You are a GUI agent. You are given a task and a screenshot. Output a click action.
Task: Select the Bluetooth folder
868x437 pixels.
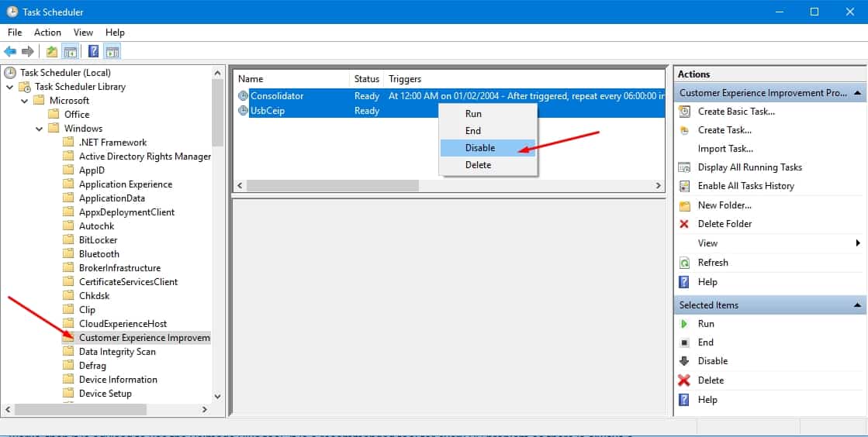point(99,254)
